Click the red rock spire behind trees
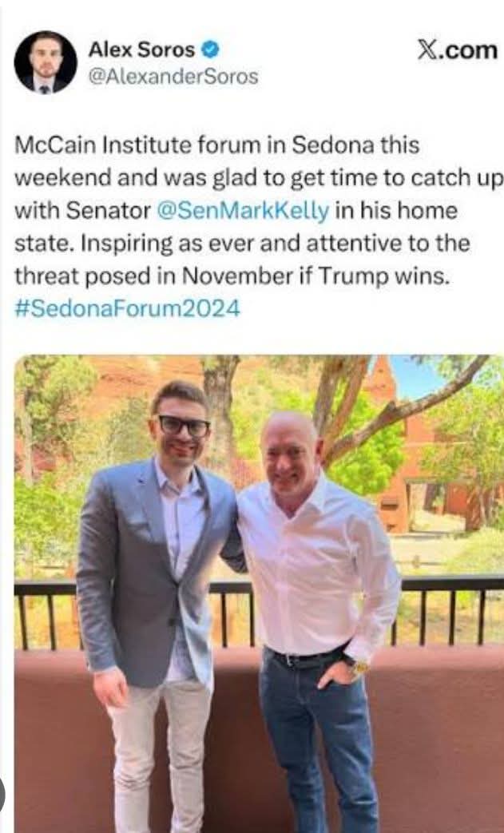This screenshot has width=504, height=833. coord(381,379)
